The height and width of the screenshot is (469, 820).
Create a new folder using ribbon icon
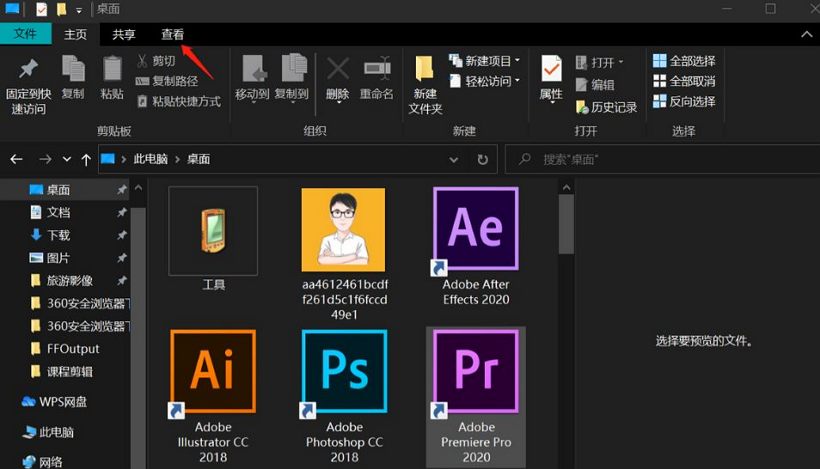pyautogui.click(x=425, y=70)
